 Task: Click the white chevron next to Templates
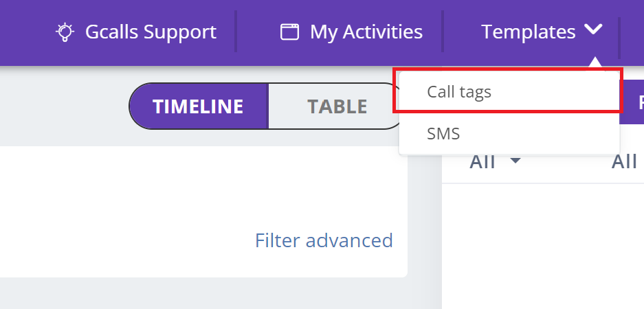594,30
